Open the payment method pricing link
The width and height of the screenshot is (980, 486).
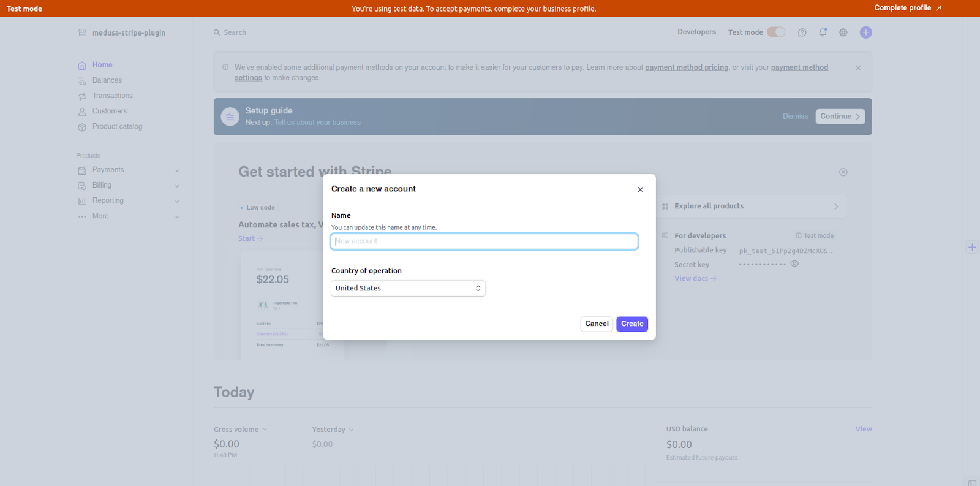pyautogui.click(x=687, y=67)
